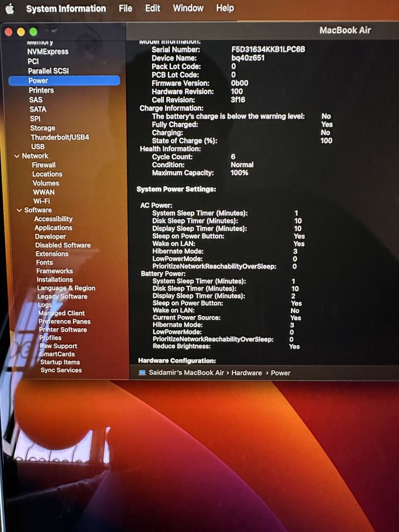Click the MacBook Air window title
The image size is (399, 532).
345,30
